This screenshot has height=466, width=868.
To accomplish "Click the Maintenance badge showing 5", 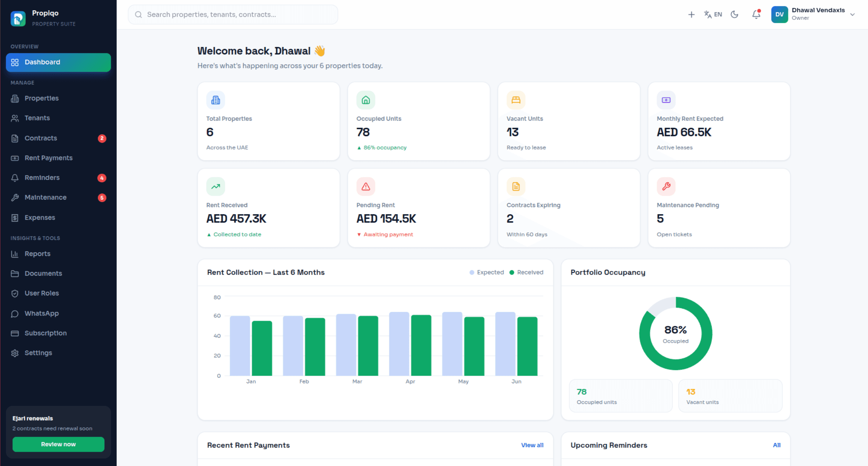I will pyautogui.click(x=102, y=198).
